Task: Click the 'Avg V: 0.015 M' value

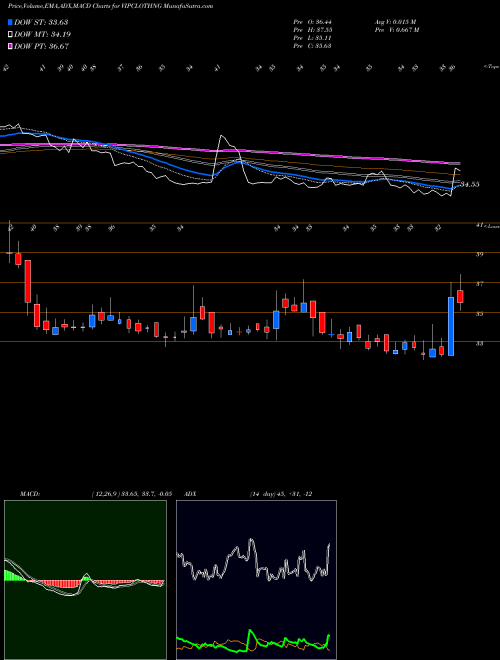Action: point(396,22)
